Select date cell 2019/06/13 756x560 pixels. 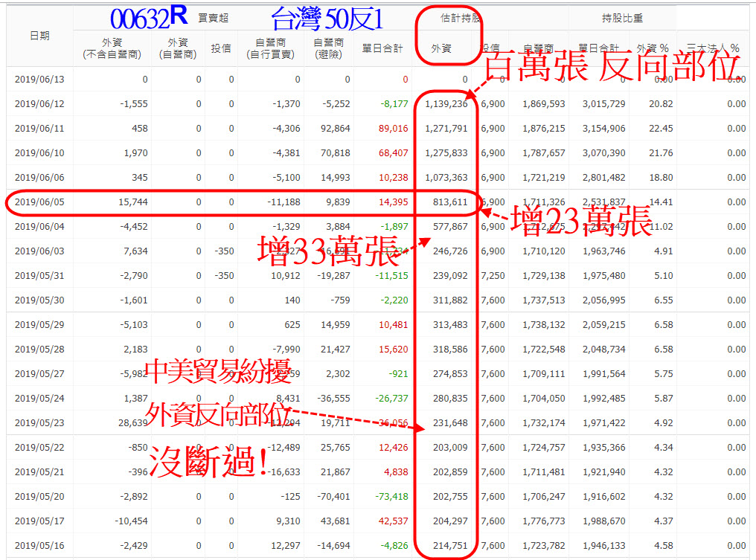(39, 80)
